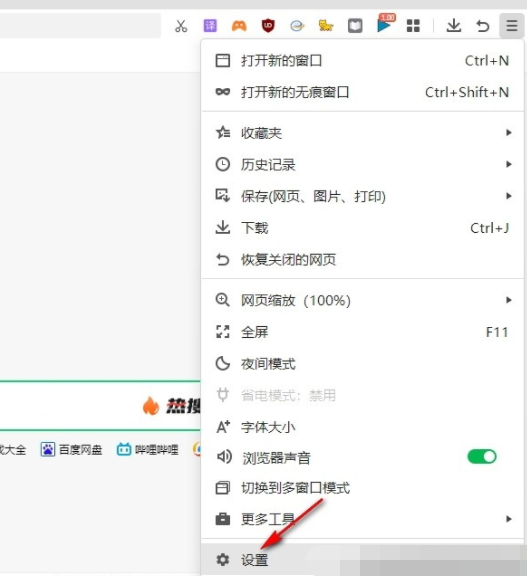
Task: Open 设置 at menu bottom
Action: (x=362, y=559)
